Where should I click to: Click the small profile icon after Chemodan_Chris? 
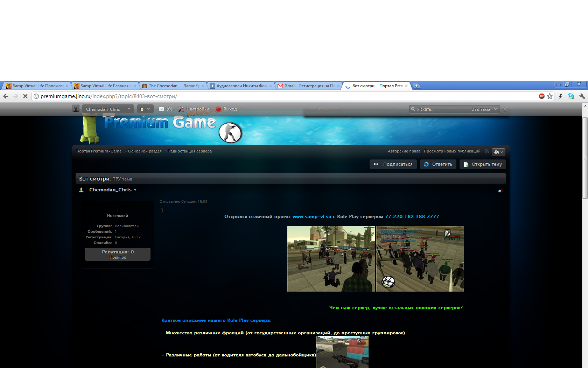pyautogui.click(x=135, y=190)
